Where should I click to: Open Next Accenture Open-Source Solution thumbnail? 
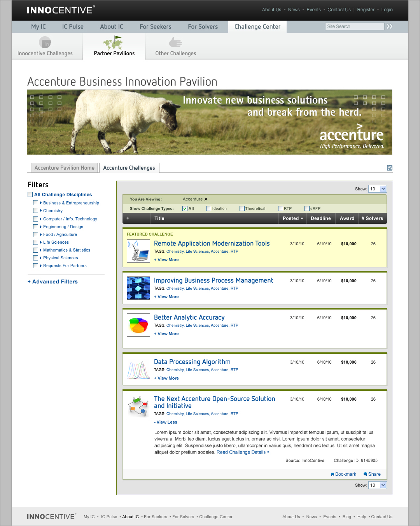point(138,406)
